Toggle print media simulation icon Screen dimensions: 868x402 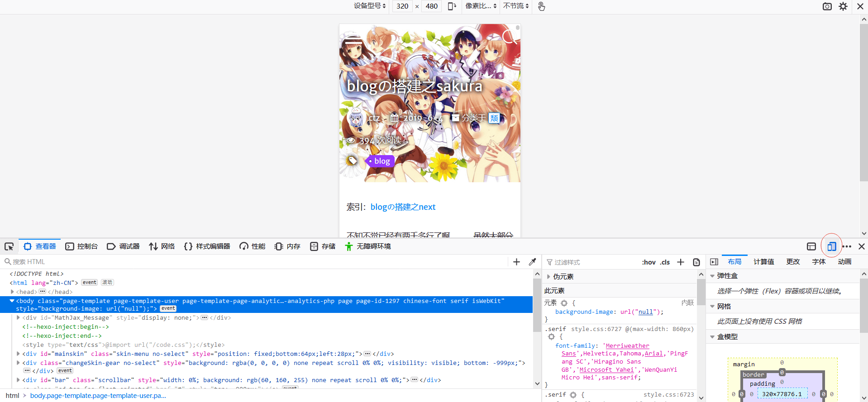[x=696, y=262]
